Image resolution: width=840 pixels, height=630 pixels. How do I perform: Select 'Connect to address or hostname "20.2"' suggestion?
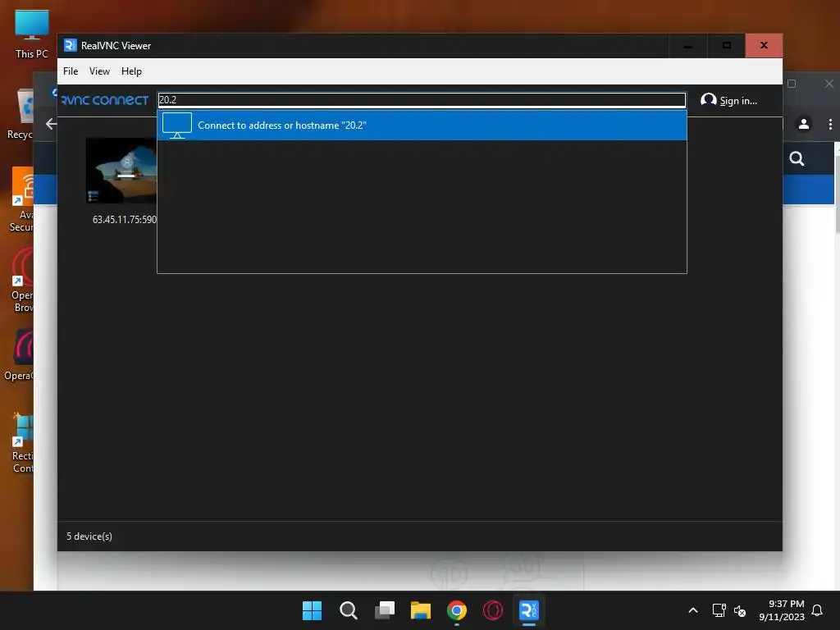click(422, 126)
